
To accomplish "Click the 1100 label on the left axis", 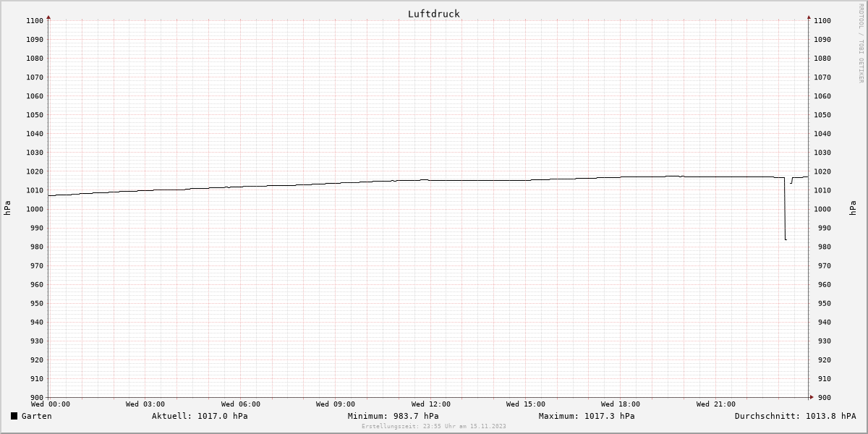I will click(x=35, y=21).
